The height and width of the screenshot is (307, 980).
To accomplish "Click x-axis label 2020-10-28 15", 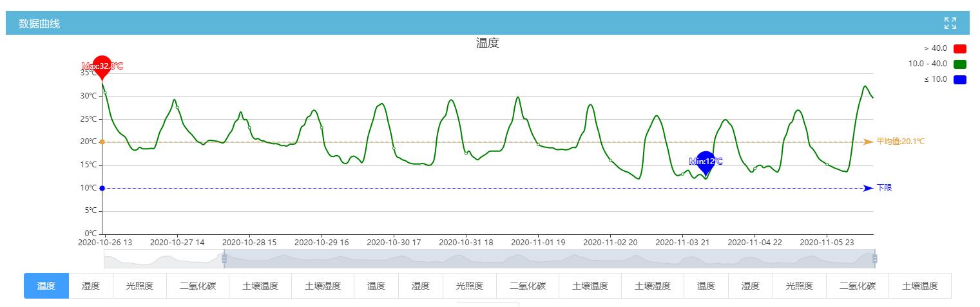I will (x=249, y=243).
